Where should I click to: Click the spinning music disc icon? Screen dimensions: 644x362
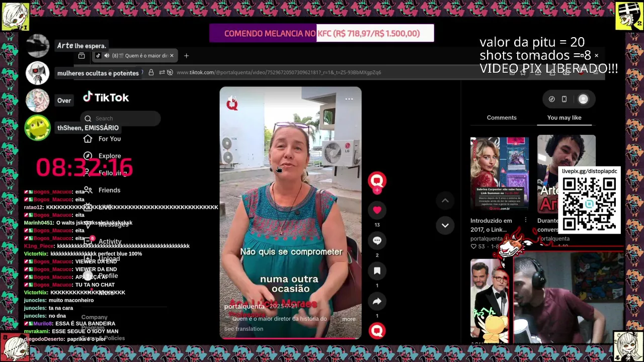pyautogui.click(x=377, y=330)
